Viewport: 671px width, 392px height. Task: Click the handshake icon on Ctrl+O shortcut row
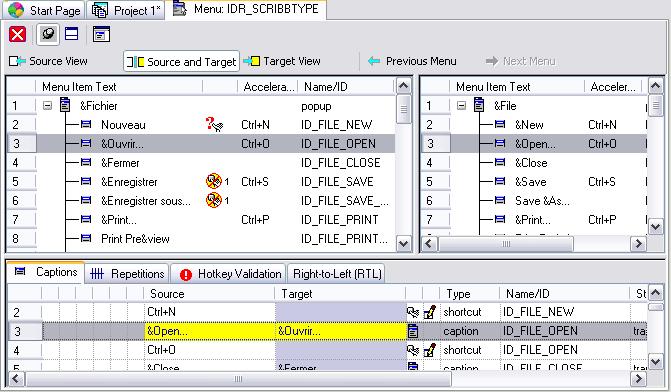(x=413, y=350)
